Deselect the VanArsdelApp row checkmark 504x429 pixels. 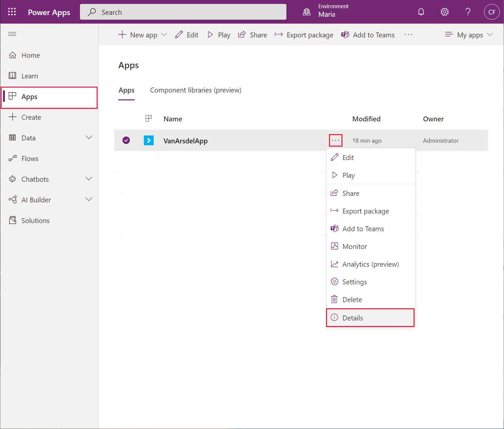click(x=126, y=140)
